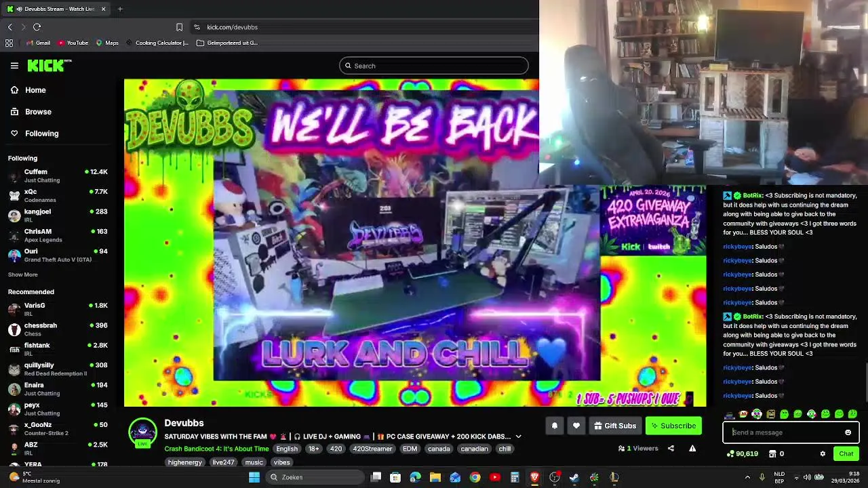Open kangjoel's IRL stream
868x488 pixels.
coord(58,215)
